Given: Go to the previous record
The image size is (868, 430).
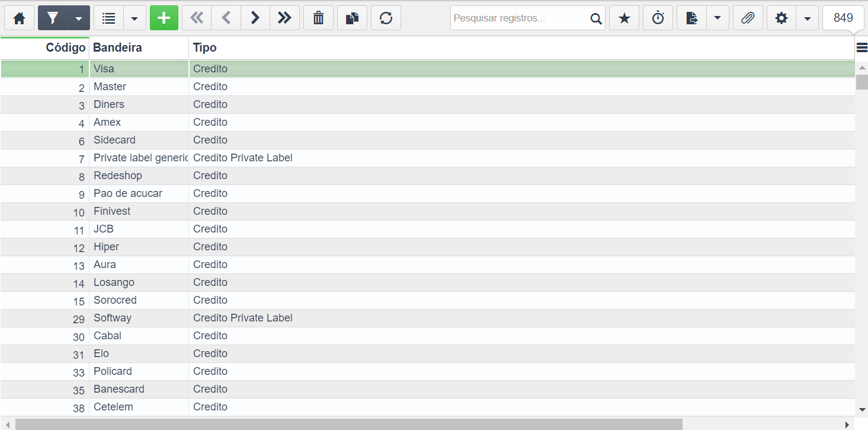Looking at the screenshot, I should click(x=226, y=18).
